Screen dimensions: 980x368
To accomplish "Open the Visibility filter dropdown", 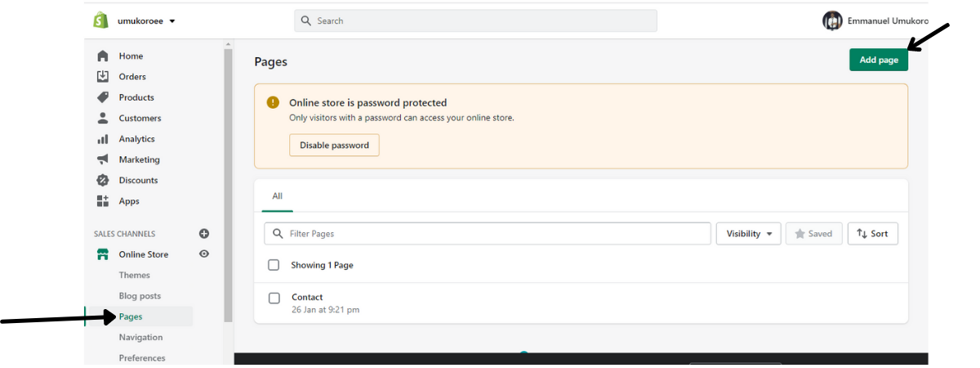I will tap(749, 234).
